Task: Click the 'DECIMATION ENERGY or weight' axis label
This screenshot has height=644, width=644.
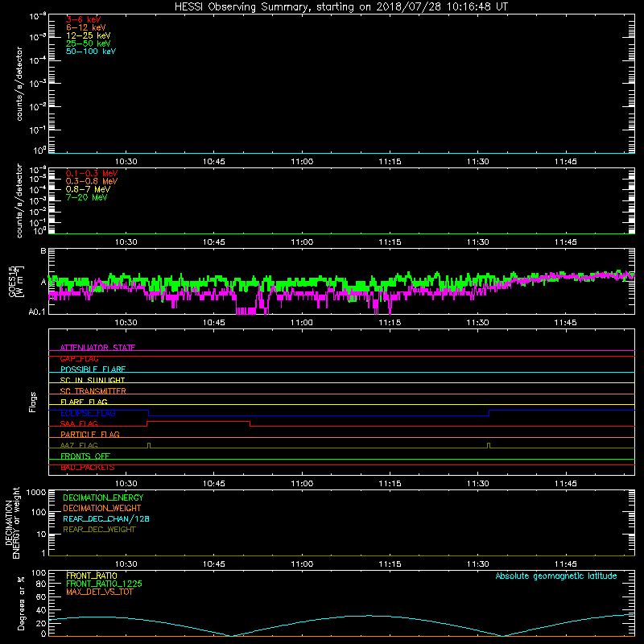Action: pos(12,522)
